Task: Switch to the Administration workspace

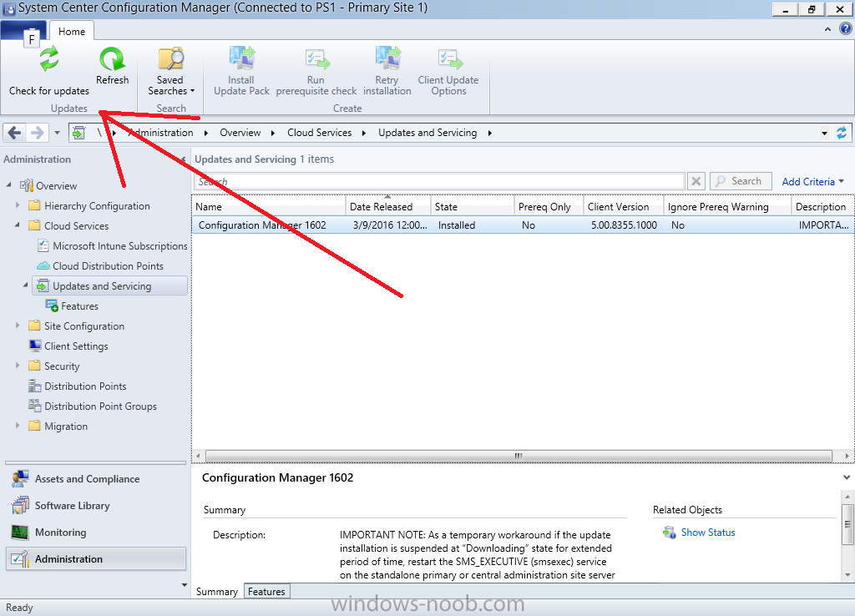Action: coord(96,559)
